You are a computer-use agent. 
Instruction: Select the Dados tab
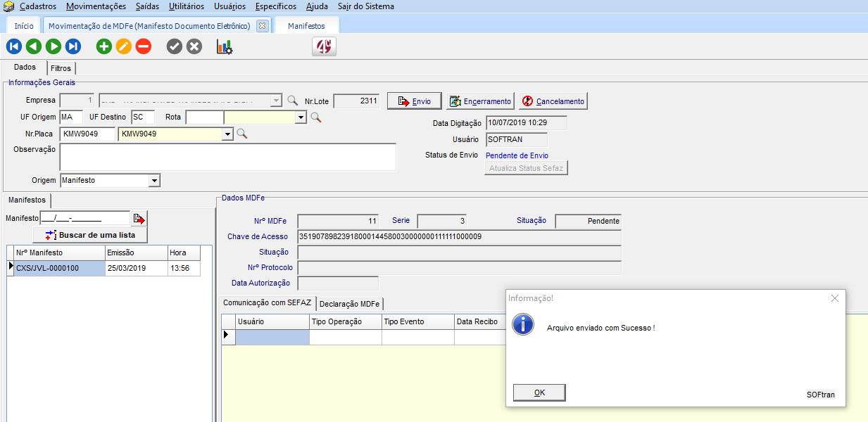[25, 68]
